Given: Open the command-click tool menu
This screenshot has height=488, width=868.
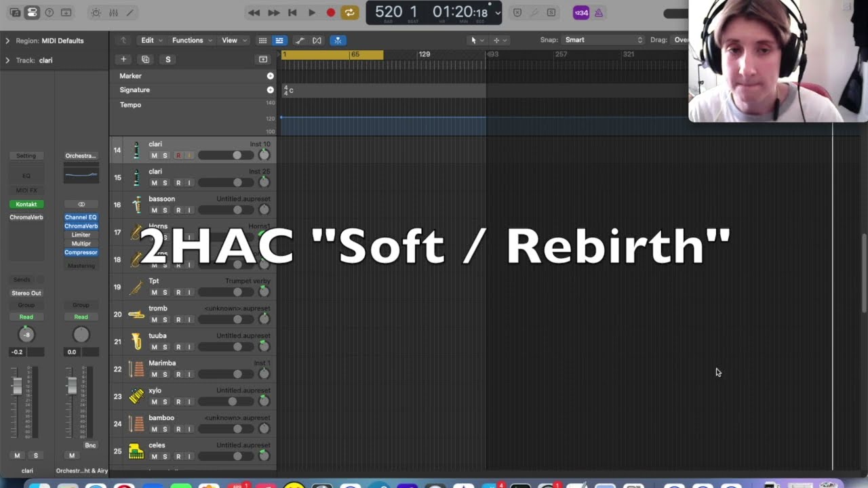Looking at the screenshot, I should pos(500,40).
